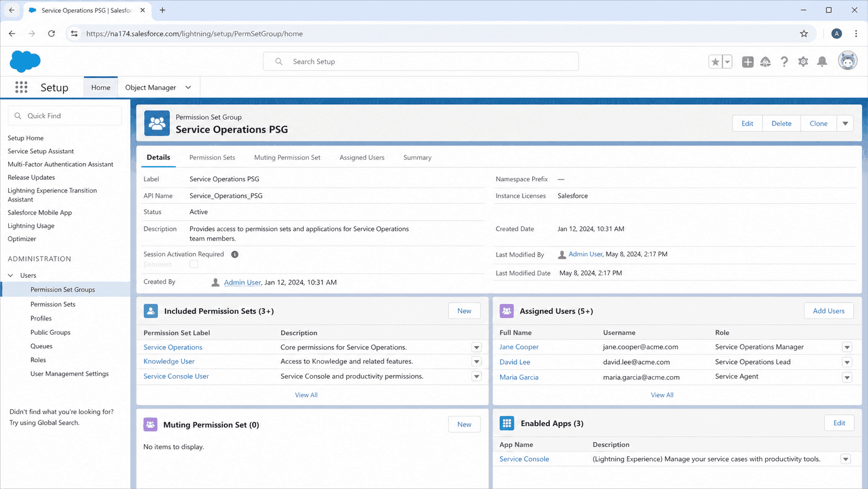Open the Object Manager tab dropdown

[x=188, y=87]
